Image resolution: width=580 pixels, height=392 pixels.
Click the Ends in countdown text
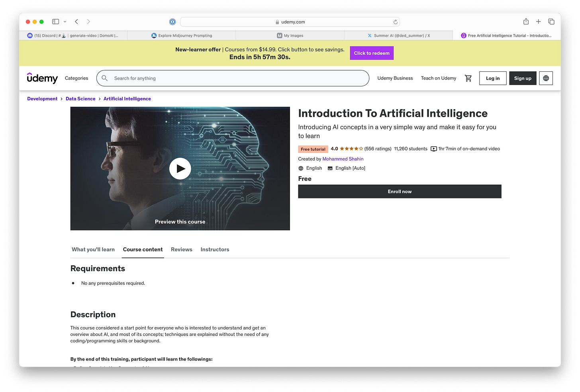260,57
